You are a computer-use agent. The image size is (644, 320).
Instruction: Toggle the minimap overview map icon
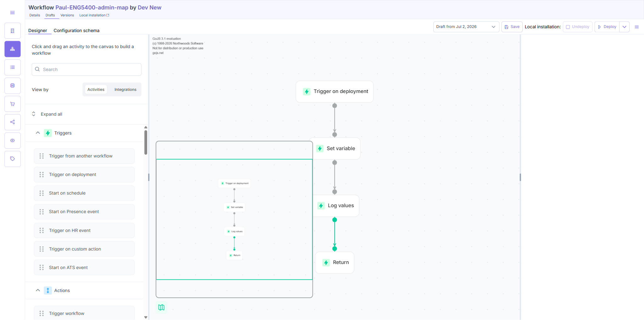point(161,307)
